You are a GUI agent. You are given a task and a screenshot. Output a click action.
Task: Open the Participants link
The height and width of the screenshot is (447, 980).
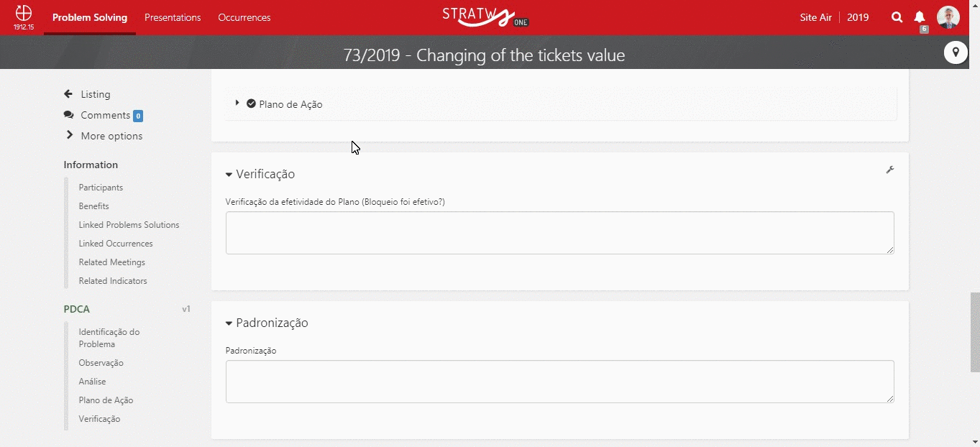(x=101, y=188)
